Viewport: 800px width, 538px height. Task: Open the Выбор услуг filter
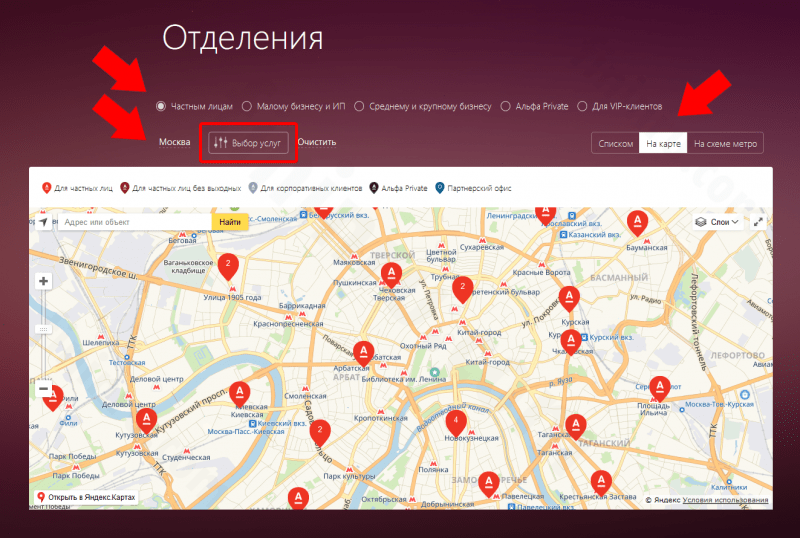[248, 143]
